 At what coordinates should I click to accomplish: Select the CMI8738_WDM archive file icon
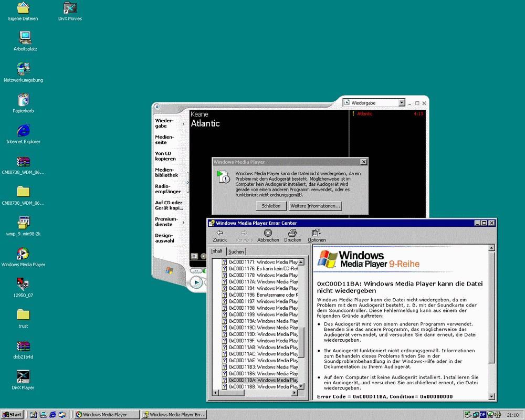[x=23, y=165]
